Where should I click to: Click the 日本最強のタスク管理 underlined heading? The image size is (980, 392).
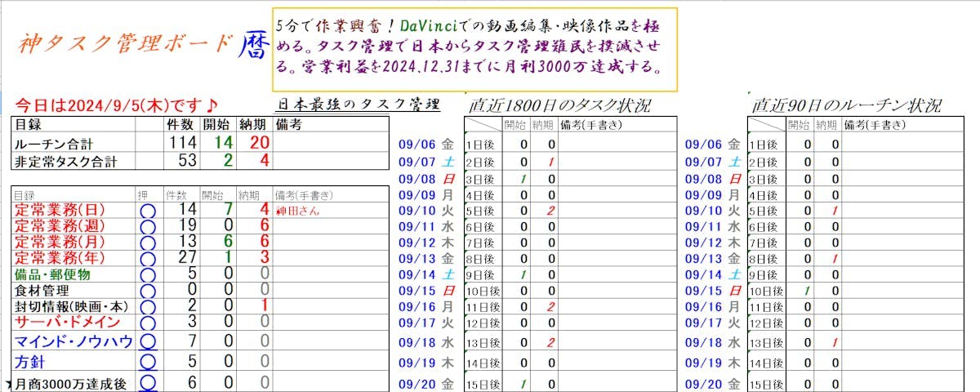tap(359, 105)
